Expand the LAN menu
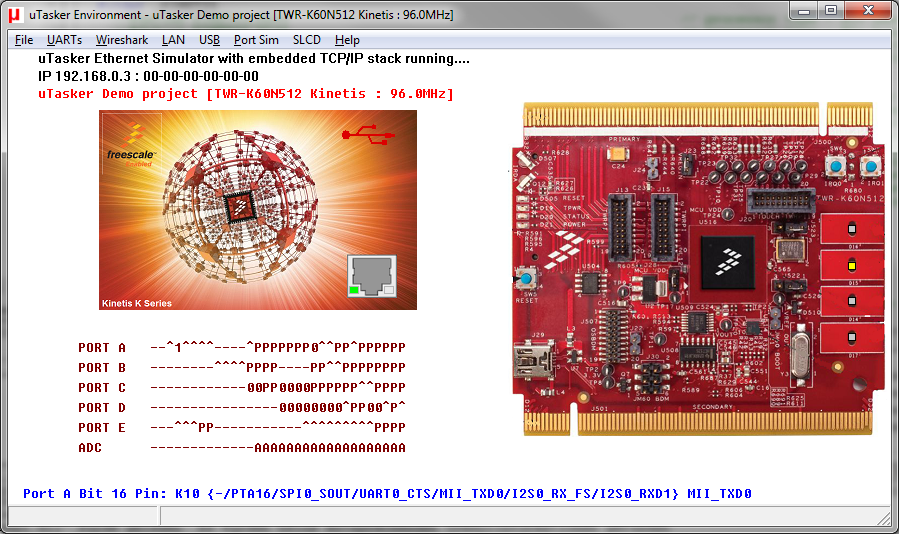This screenshot has width=899, height=534. (173, 40)
